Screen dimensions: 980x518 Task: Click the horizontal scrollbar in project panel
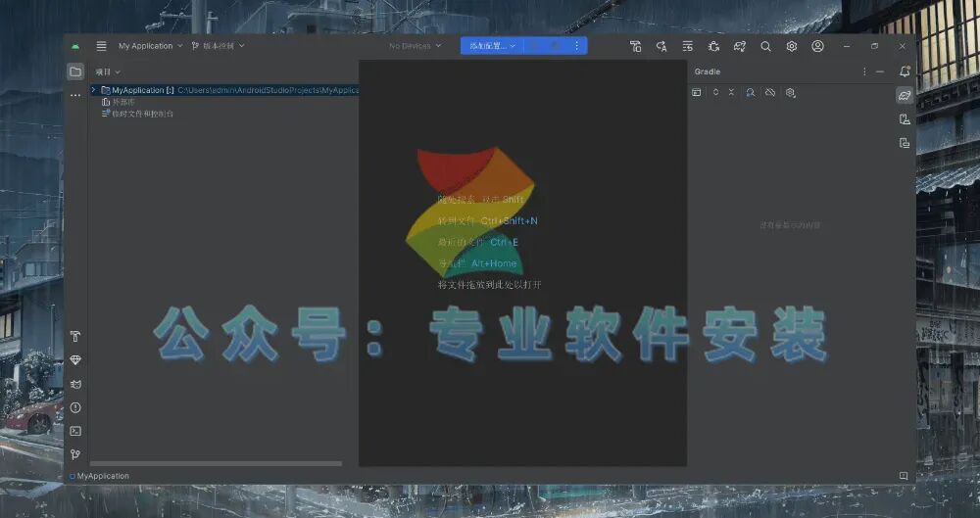pos(217,463)
